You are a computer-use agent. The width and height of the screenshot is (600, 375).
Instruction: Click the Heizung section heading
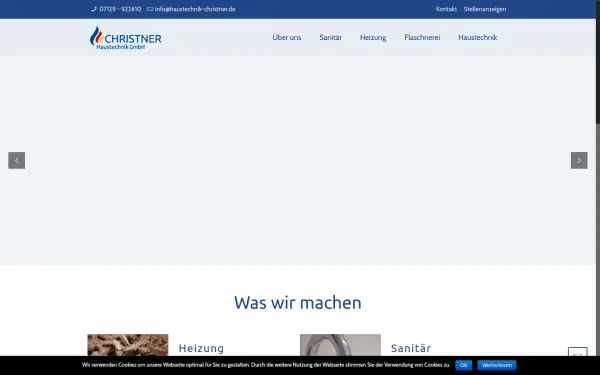point(201,348)
